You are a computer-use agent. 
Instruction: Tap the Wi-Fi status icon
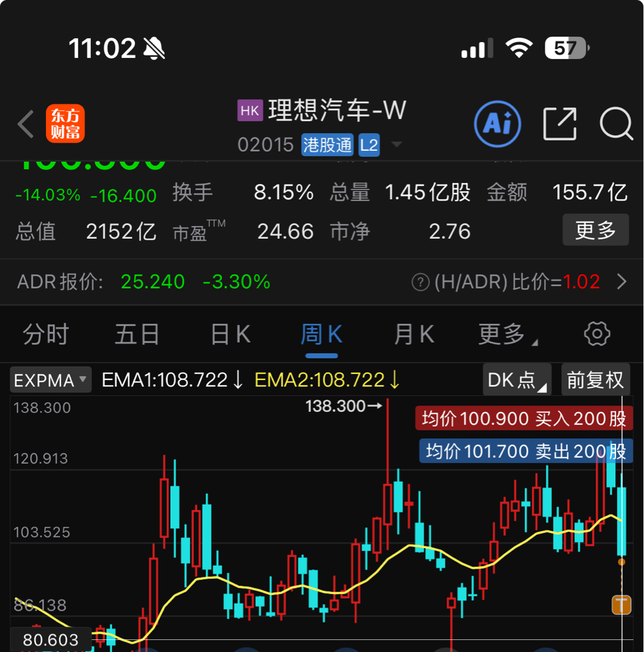pyautogui.click(x=519, y=47)
